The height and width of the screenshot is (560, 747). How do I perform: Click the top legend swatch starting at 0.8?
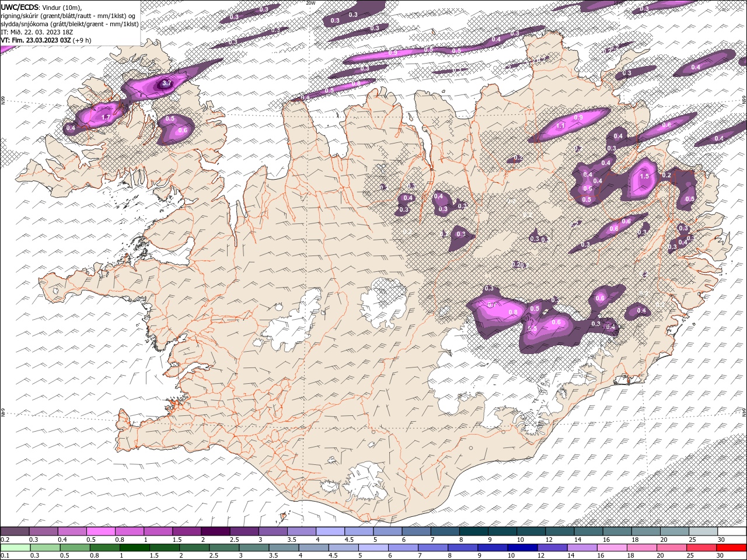[129, 531]
